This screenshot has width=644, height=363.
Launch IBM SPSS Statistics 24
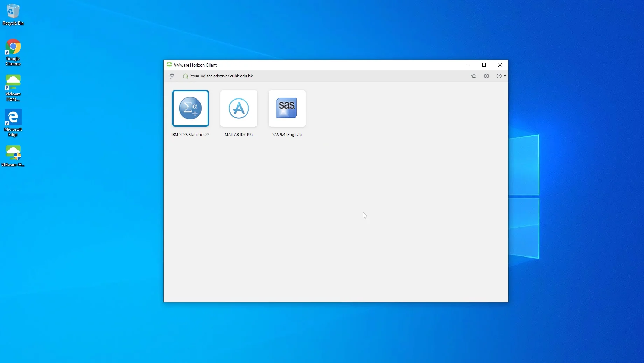pos(190,109)
